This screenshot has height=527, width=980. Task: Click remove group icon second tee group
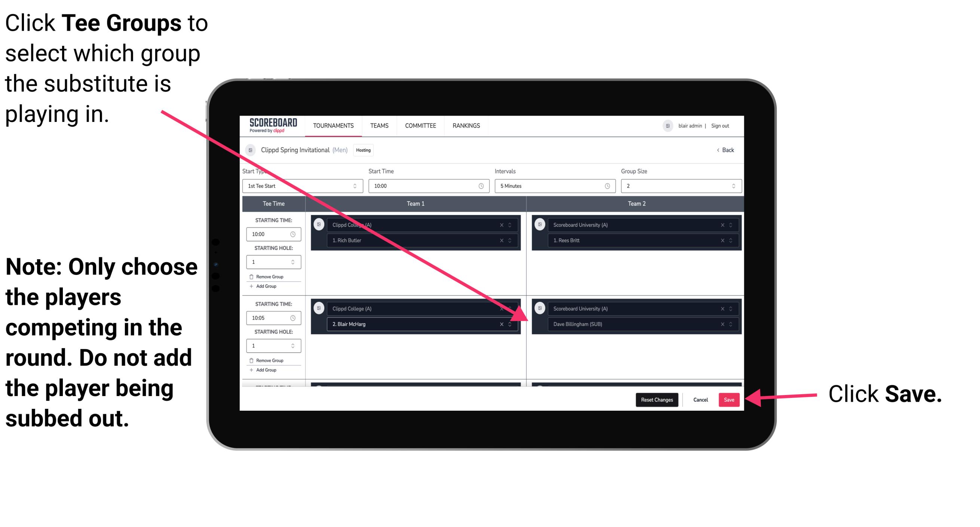click(254, 359)
